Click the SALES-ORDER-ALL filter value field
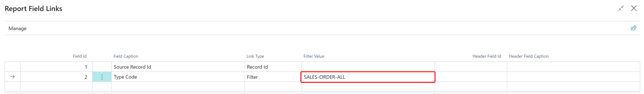Screen dimensions: 644x94 coord(367,77)
